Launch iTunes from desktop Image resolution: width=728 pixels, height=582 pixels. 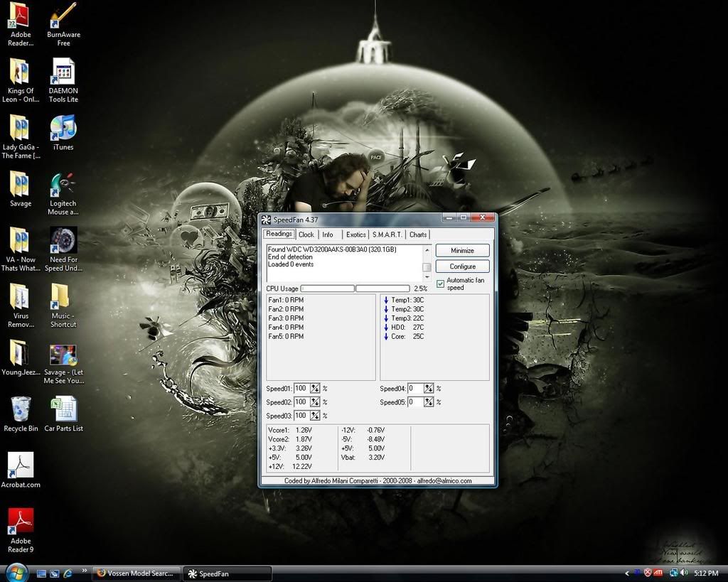coord(63,133)
